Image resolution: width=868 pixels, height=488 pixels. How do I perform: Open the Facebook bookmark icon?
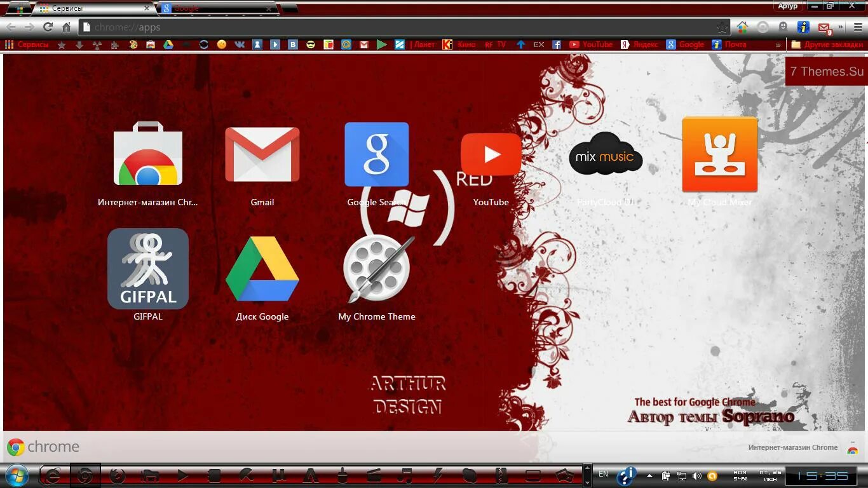pos(557,44)
